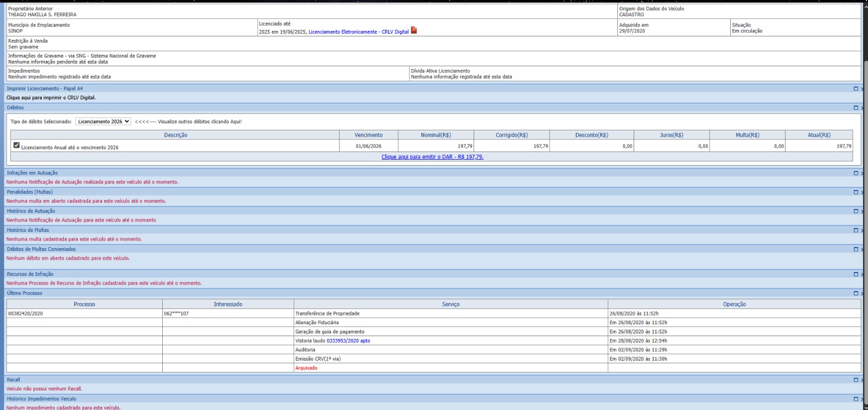Maximize the Imprimir Licenciamento panel

click(856, 89)
